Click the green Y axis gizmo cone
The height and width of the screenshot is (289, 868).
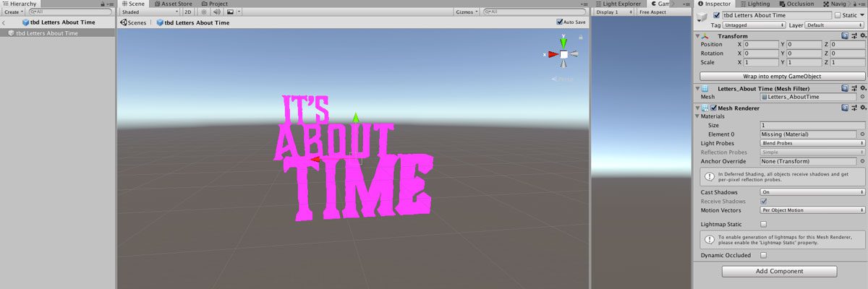pos(563,43)
